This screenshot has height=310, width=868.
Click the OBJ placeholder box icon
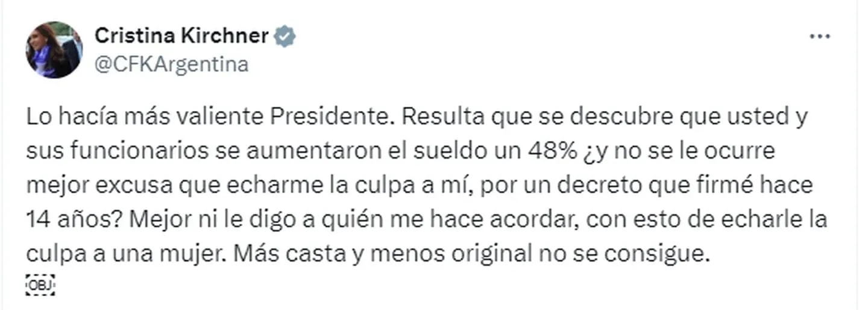pyautogui.click(x=40, y=283)
